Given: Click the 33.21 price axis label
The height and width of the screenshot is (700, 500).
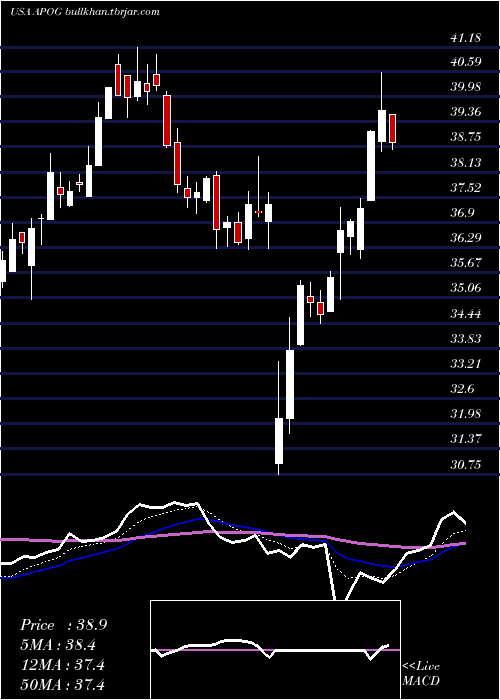Looking at the screenshot, I should [x=466, y=363].
